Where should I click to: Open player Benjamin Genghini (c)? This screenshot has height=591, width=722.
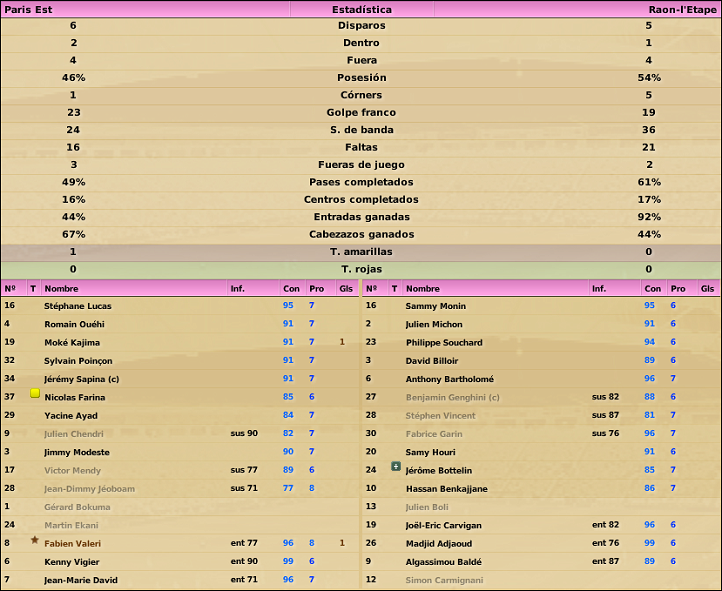pyautogui.click(x=453, y=397)
